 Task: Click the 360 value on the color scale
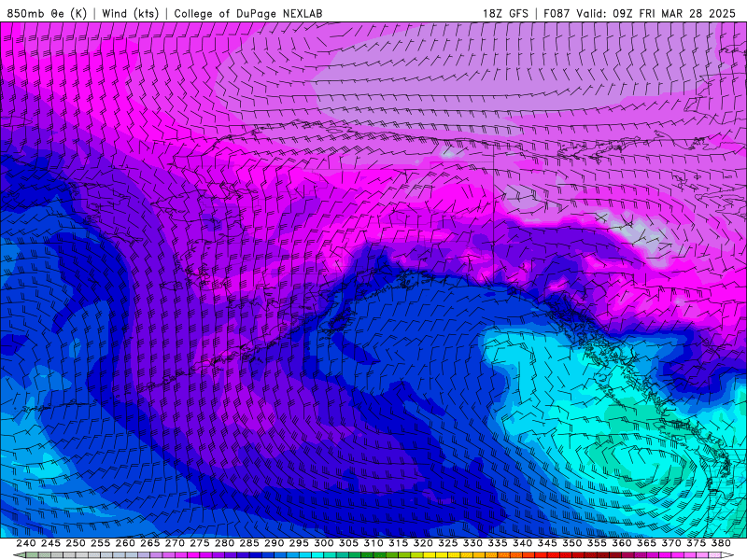click(x=621, y=543)
